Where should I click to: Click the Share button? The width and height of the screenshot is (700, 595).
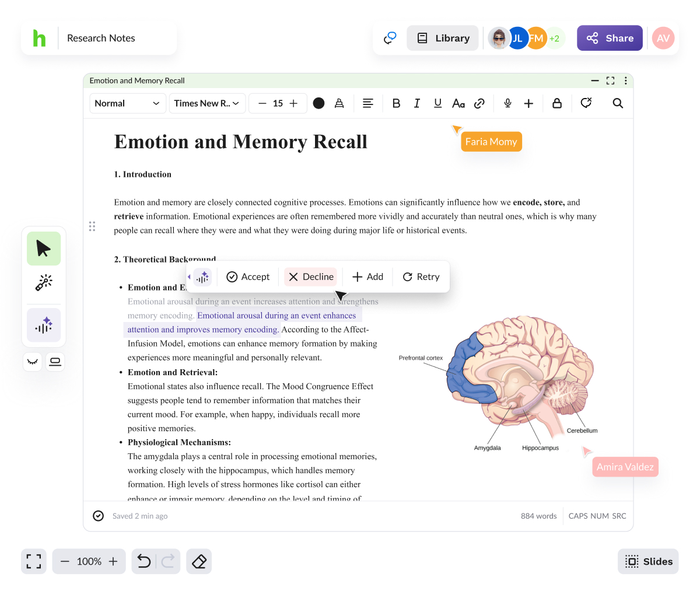coord(610,38)
